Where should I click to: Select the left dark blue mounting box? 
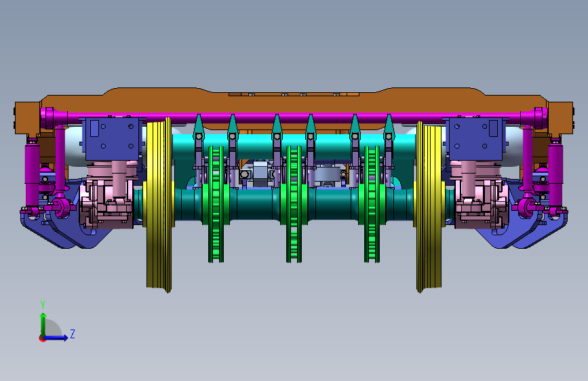(x=113, y=140)
